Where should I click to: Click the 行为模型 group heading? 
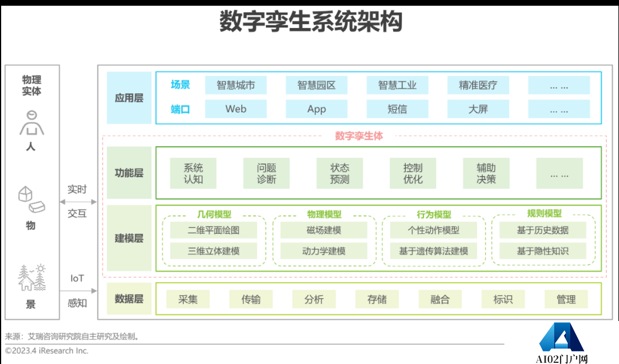coord(434,214)
